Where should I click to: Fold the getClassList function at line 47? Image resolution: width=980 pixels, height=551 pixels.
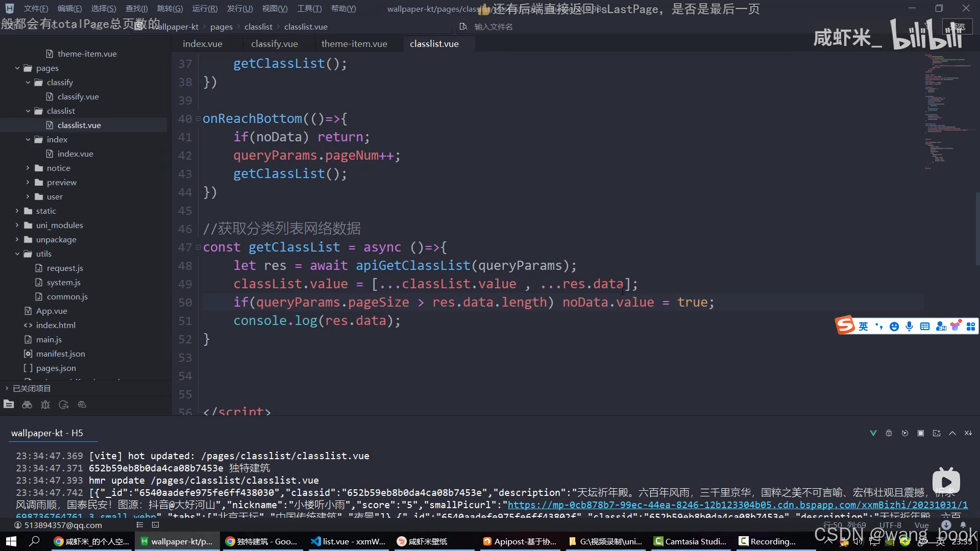[198, 247]
